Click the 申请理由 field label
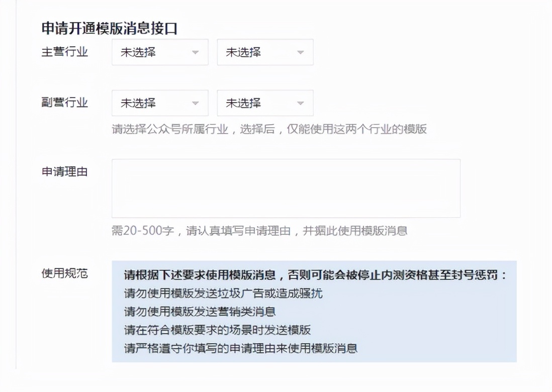Viewport: 552px width, 392px height. 64,171
